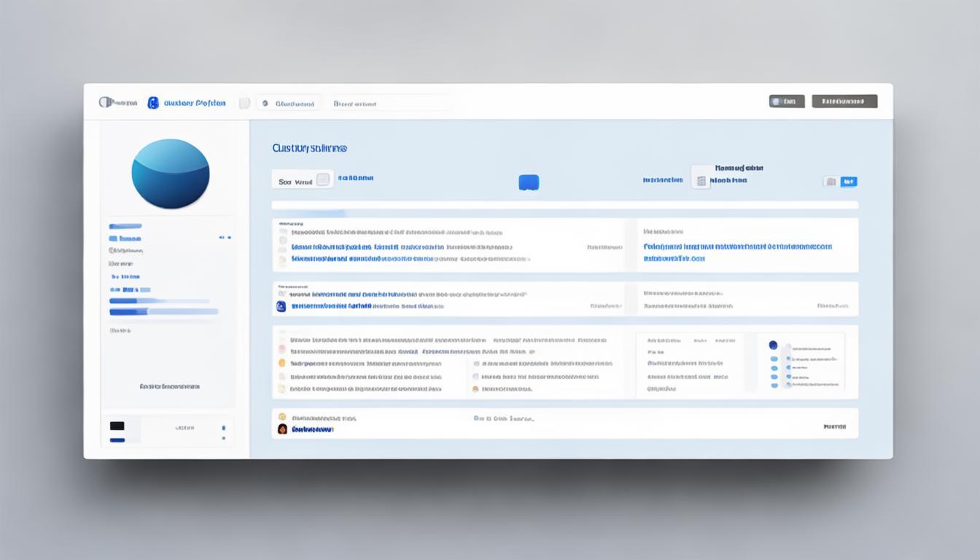Click the small blue app icon in second card
Screen dimensions: 980x560
tap(281, 307)
